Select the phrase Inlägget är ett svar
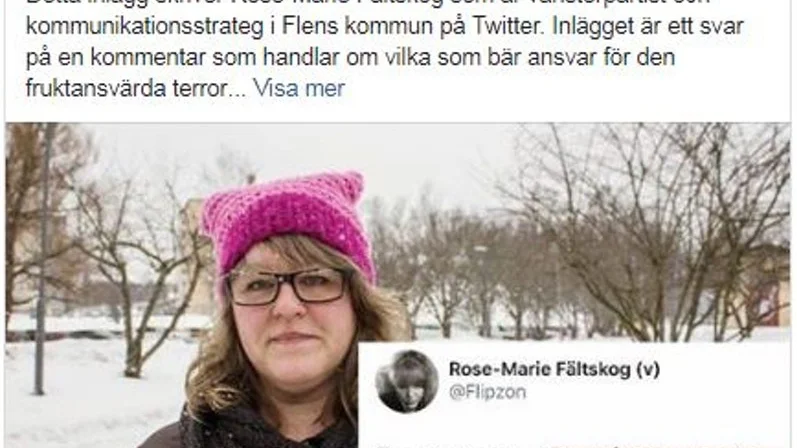Viewport: 797px width, 448px height. (648, 26)
